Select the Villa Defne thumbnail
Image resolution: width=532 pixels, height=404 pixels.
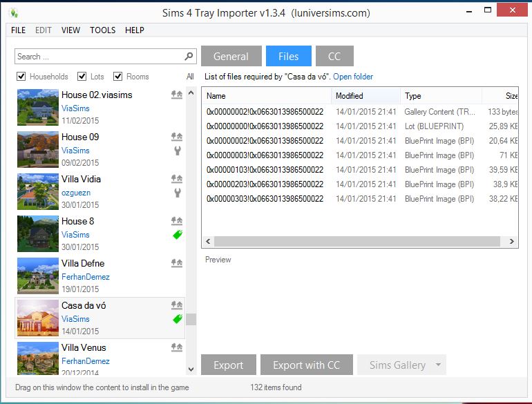[38, 276]
